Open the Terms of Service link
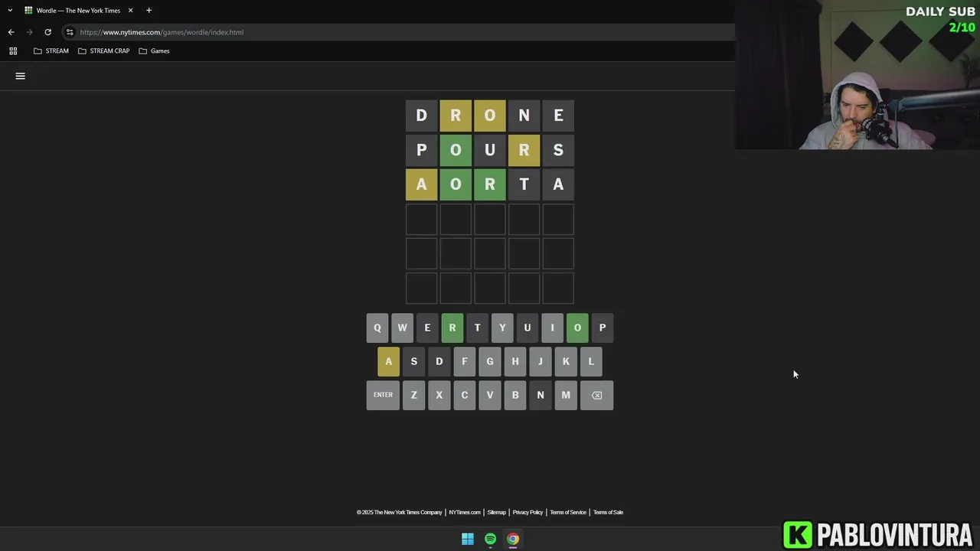 (568, 512)
